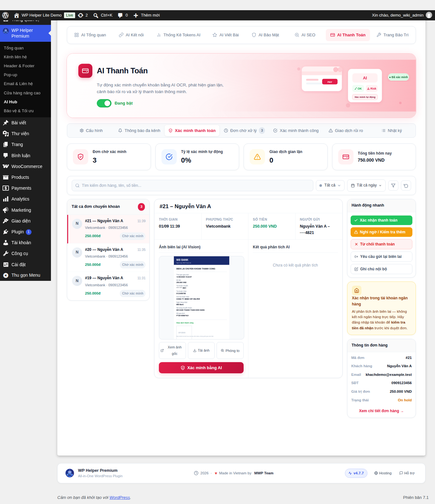Open the Nhật ký sub-tab
435x504 pixels.
[392, 131]
